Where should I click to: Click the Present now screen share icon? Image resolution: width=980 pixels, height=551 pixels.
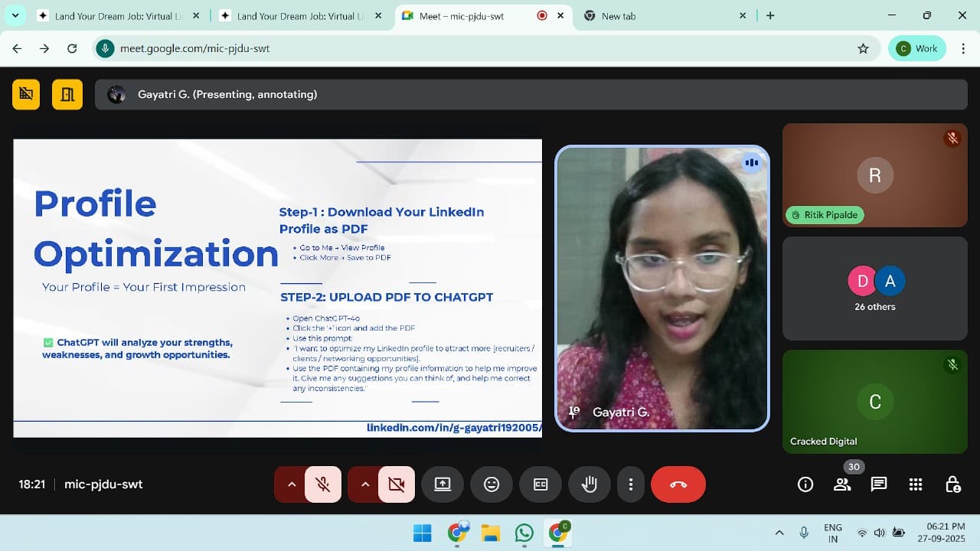click(x=443, y=484)
